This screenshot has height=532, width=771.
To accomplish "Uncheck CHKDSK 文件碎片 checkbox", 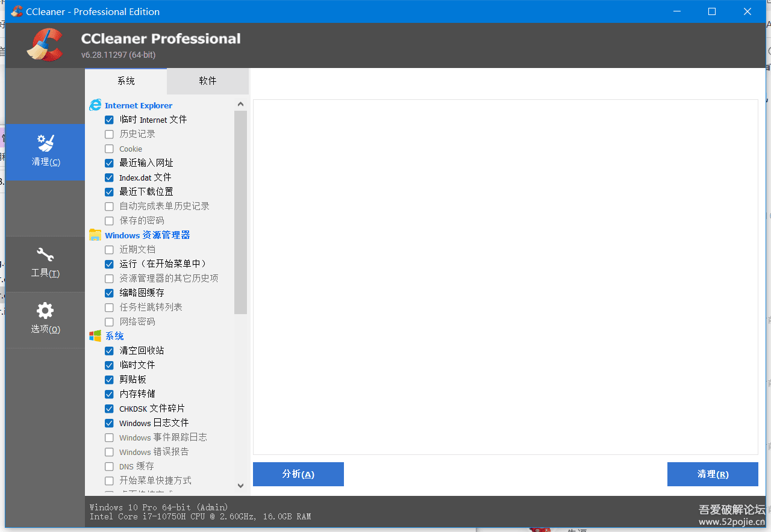I will 109,409.
